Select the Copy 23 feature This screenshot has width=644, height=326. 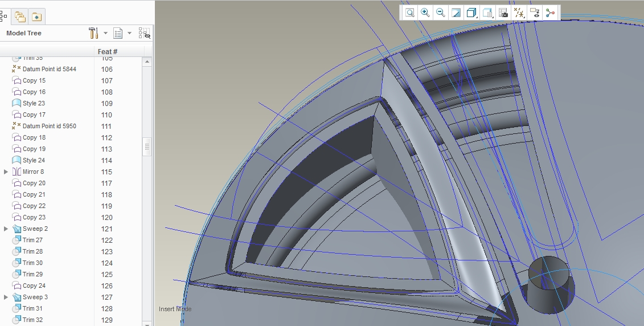tap(34, 217)
